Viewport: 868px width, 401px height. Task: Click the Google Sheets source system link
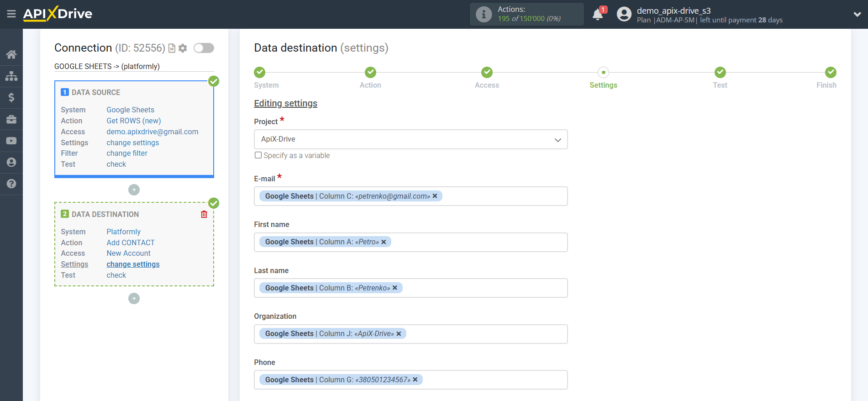pos(131,110)
